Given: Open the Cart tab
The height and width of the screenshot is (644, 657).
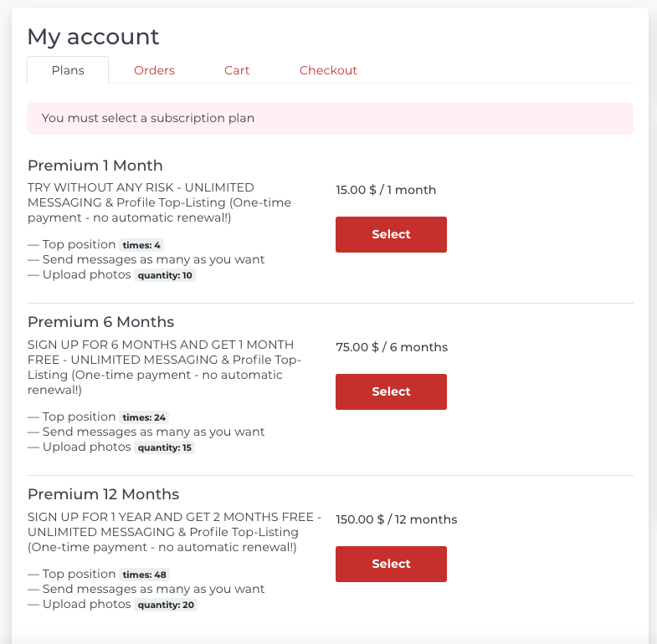Looking at the screenshot, I should pyautogui.click(x=237, y=70).
